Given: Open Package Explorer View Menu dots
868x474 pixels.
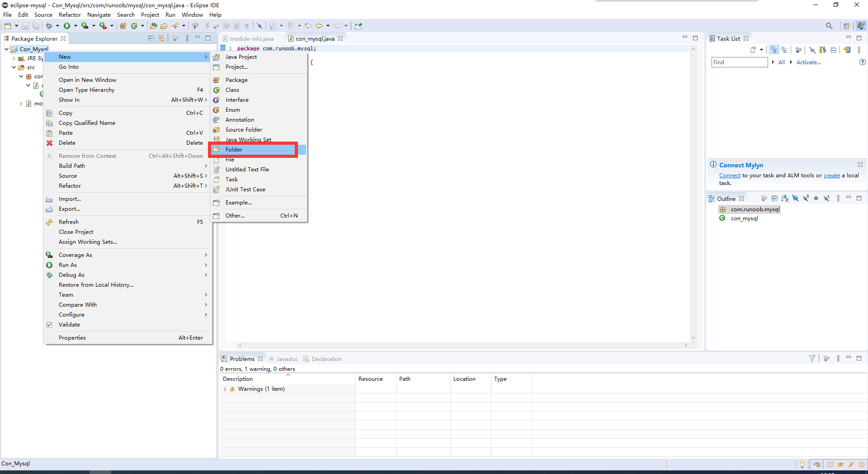Looking at the screenshot, I should click(x=187, y=38).
